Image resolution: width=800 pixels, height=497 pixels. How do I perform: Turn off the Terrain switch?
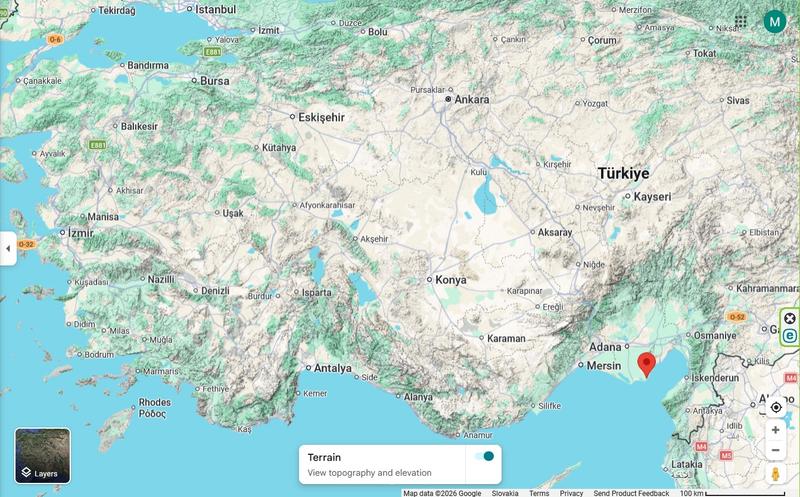[484, 456]
